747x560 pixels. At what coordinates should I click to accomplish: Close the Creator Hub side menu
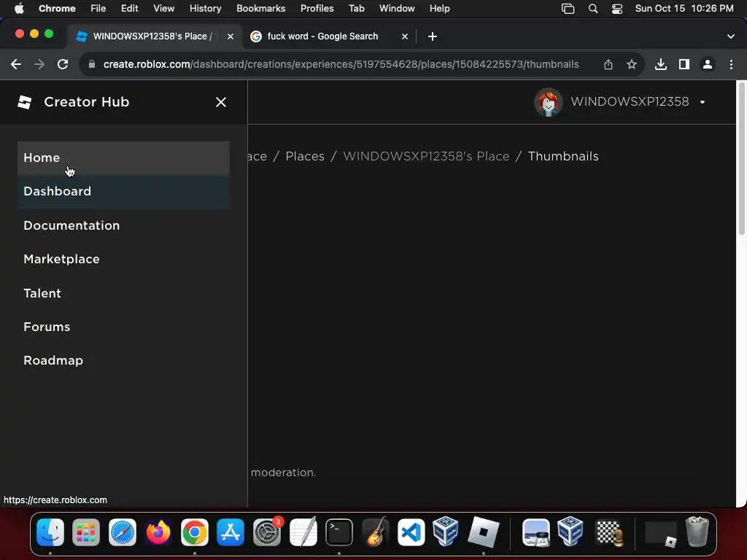(220, 102)
